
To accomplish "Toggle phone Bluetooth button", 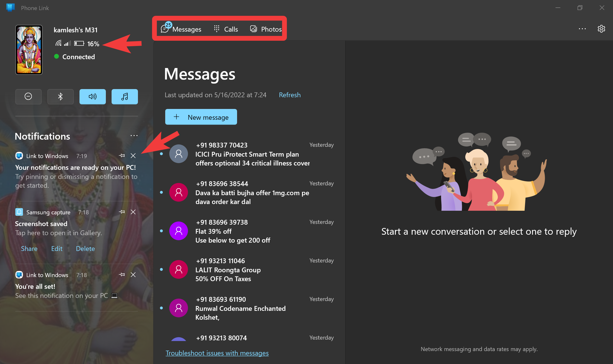I will pyautogui.click(x=60, y=97).
